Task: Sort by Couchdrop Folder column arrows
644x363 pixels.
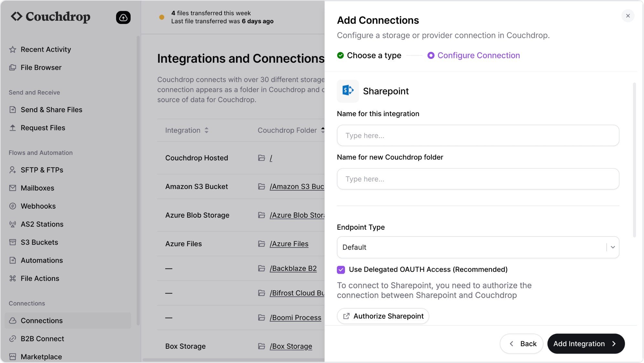Action: [322, 130]
